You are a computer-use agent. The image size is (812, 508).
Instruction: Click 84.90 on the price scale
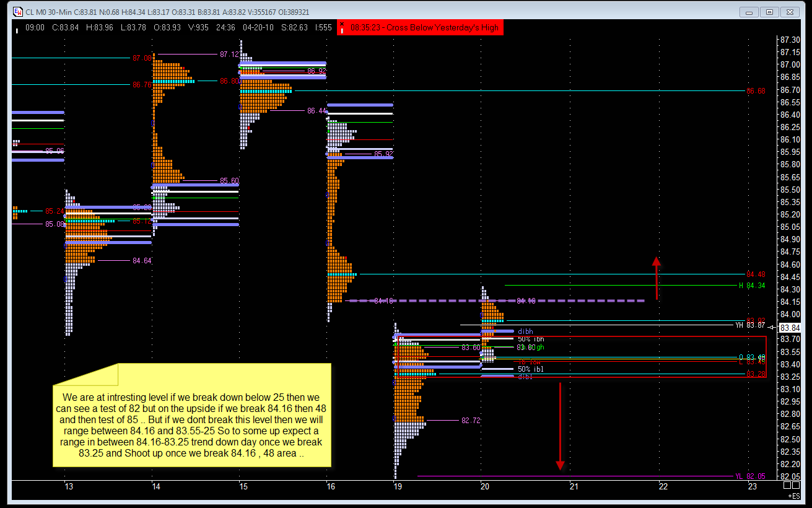tap(790, 239)
